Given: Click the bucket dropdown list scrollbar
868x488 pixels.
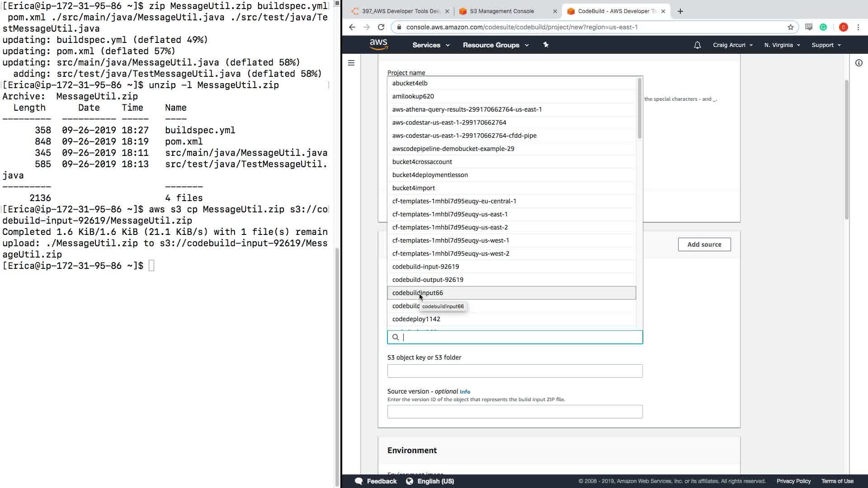Looking at the screenshot, I should tap(639, 109).
